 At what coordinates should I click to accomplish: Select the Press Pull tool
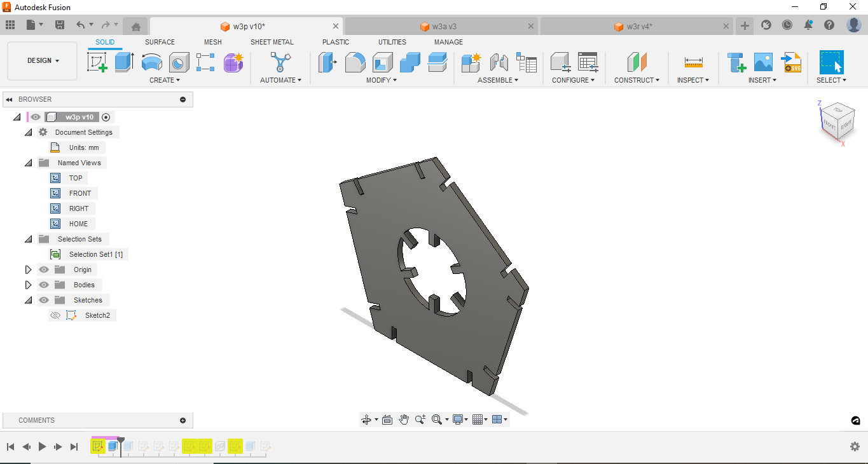(327, 62)
